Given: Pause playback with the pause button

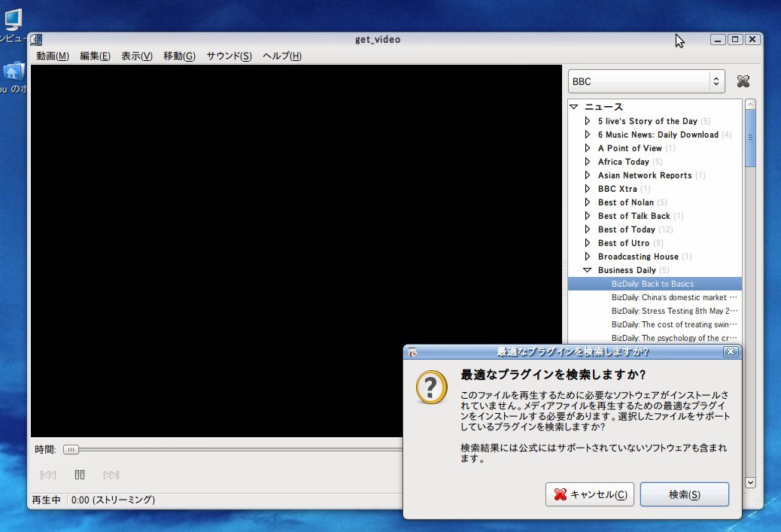Looking at the screenshot, I should coord(80,475).
